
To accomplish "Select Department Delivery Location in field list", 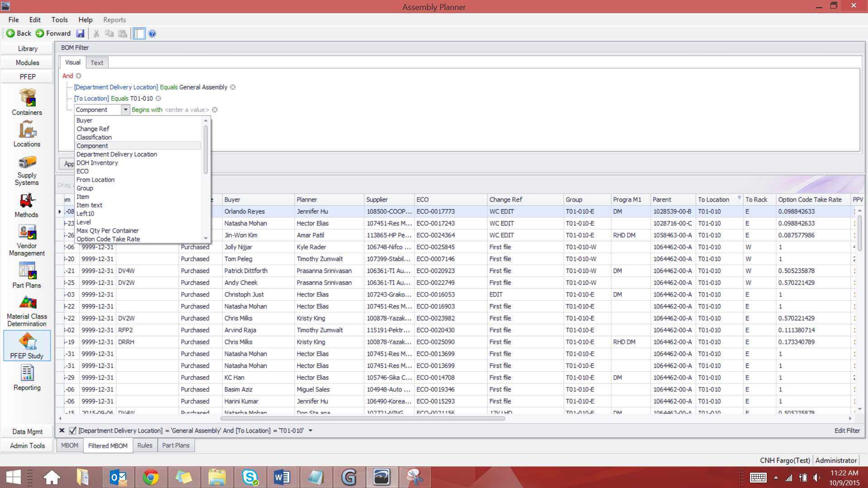I will click(x=138, y=154).
